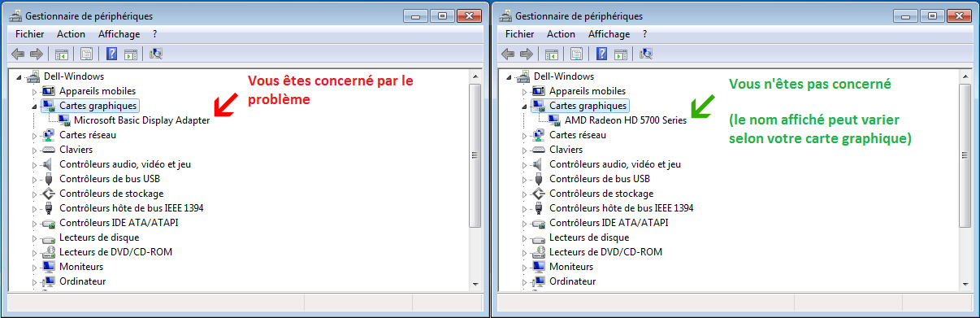Expand Appareils mobiles in the right window
Viewport: 980px width, 318px height.
point(524,91)
